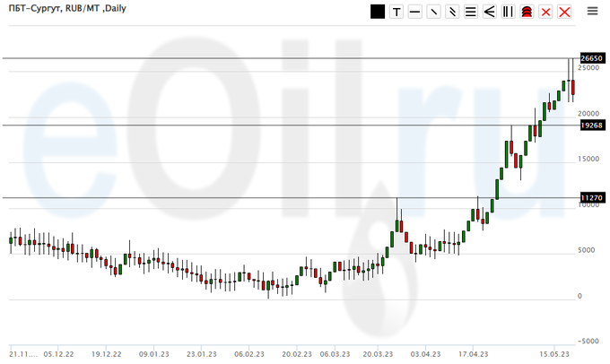Click the 26650 price level label
Viewport: 610px width, 364px height.
pos(591,58)
